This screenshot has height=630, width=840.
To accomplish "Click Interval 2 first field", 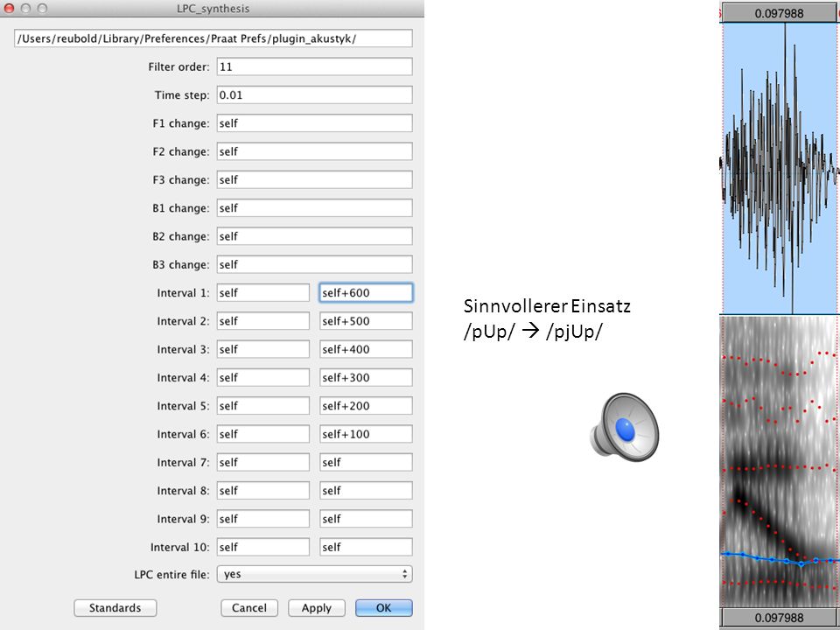I will pyautogui.click(x=263, y=321).
